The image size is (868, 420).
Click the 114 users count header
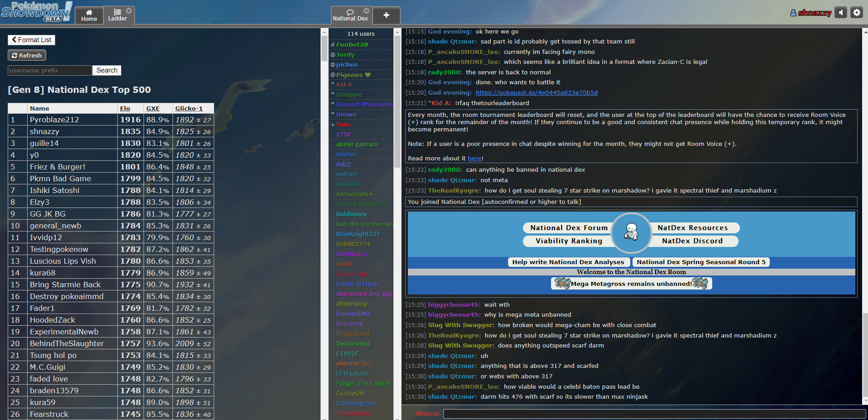361,34
